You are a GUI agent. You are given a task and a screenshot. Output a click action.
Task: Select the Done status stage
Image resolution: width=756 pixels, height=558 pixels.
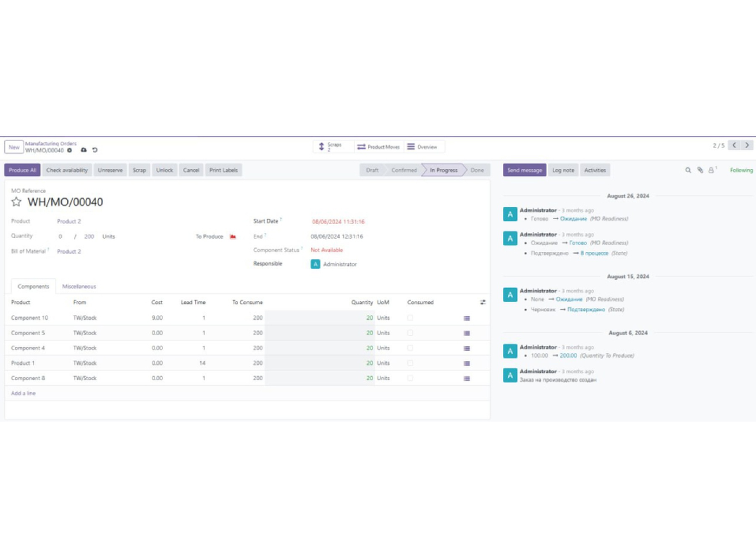(x=477, y=170)
